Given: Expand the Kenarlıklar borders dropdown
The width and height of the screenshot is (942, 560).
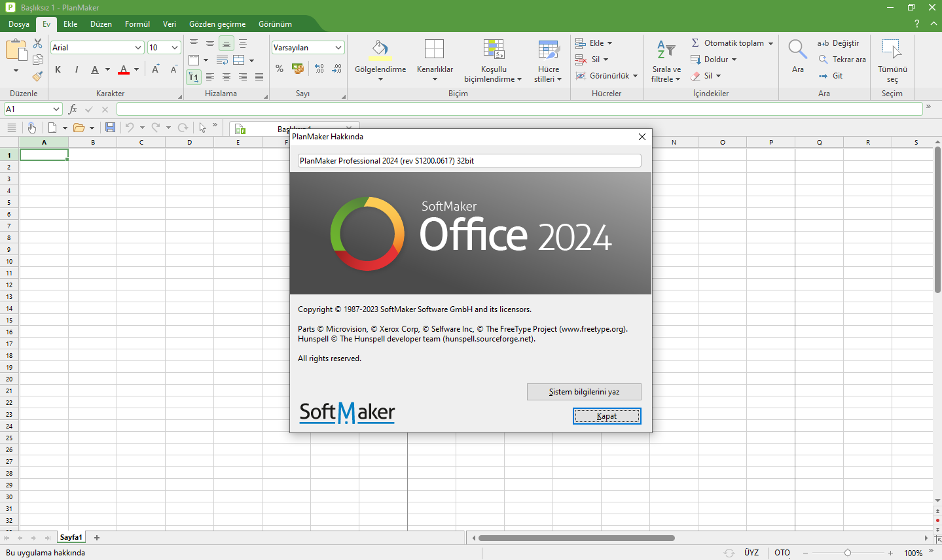Looking at the screenshot, I should click(435, 79).
